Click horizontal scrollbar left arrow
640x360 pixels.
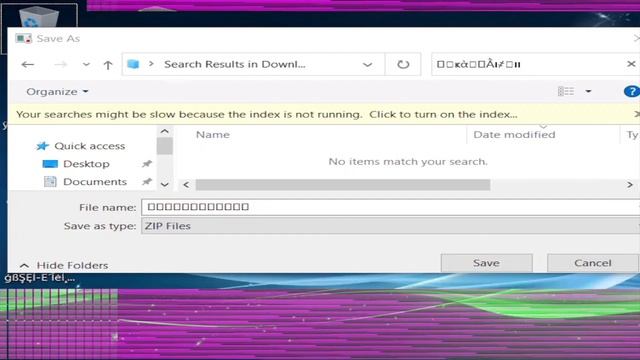pyautogui.click(x=186, y=185)
